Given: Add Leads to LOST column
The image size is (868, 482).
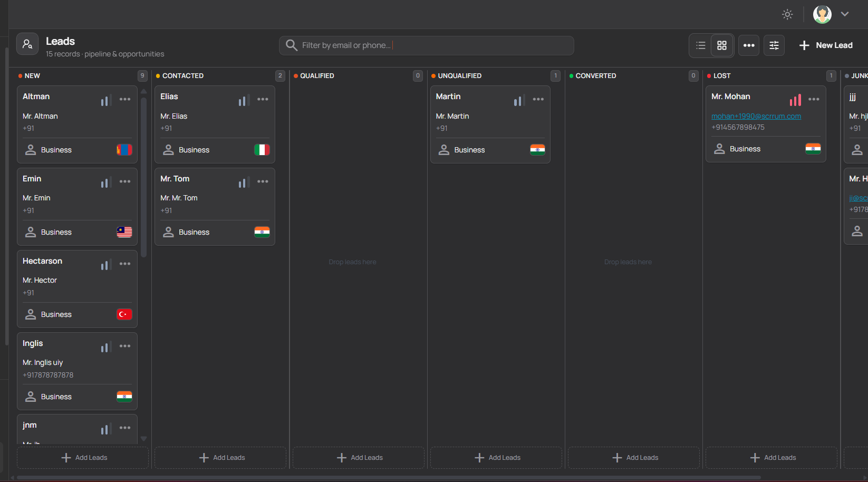Looking at the screenshot, I should pyautogui.click(x=771, y=458).
